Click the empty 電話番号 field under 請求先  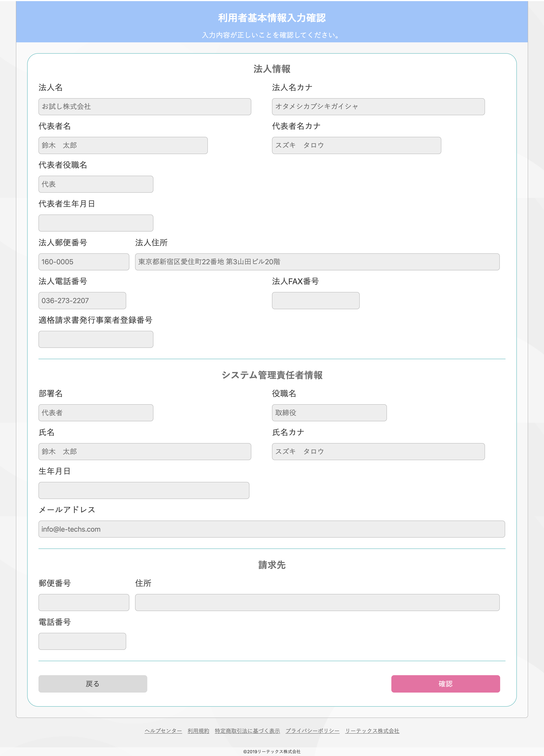click(82, 641)
